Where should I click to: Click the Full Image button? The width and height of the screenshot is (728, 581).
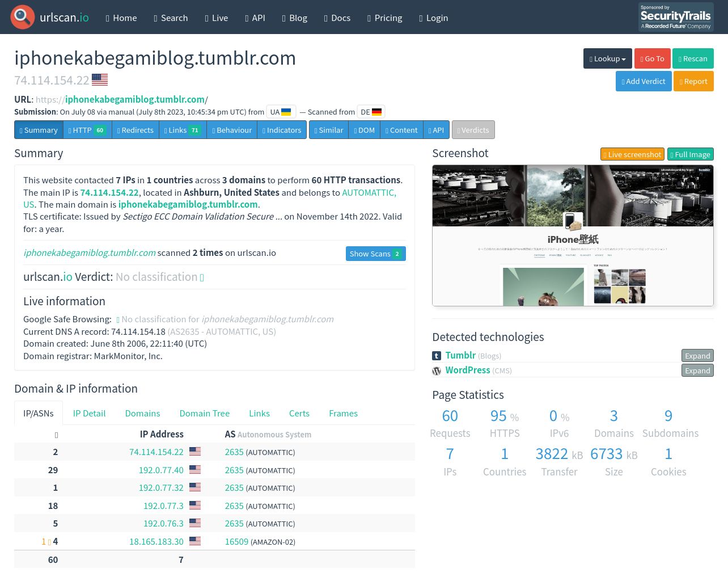[691, 154]
